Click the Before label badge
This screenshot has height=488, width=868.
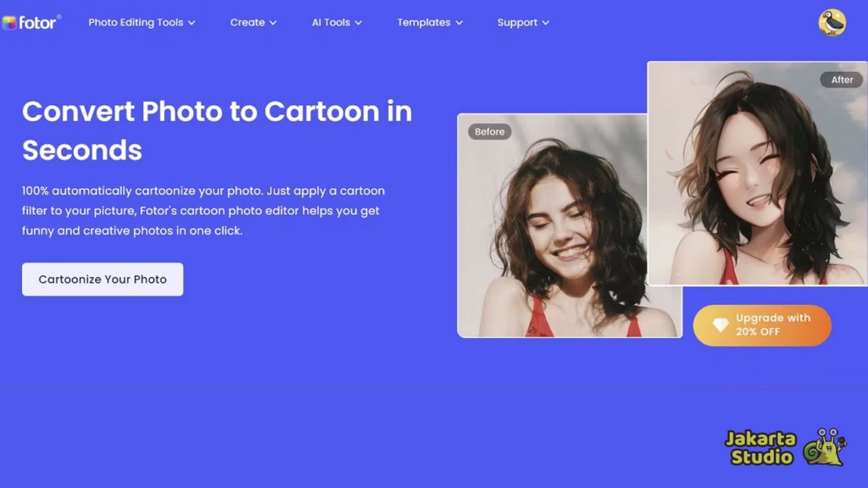pos(489,131)
